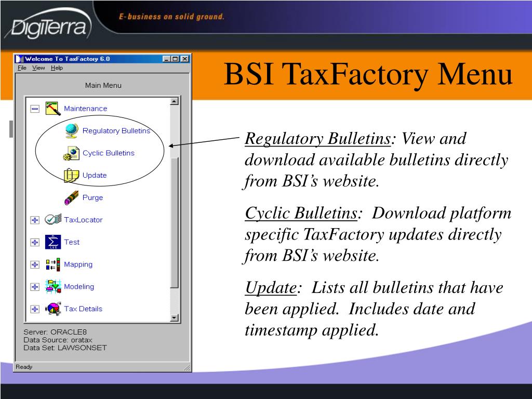Open the Help menu
Viewport: 532px width, 399px height.
point(57,68)
